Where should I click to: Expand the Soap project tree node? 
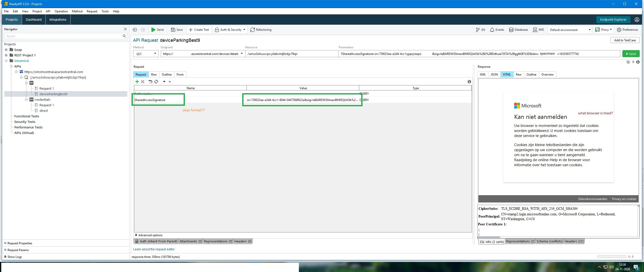point(6,50)
